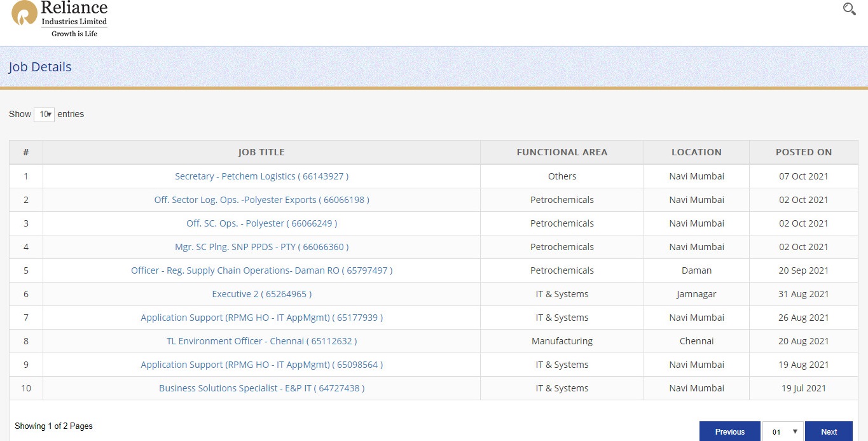Viewport: 868px width, 441px height.
Task: Click the Reliance Industries logo
Action: (x=60, y=19)
